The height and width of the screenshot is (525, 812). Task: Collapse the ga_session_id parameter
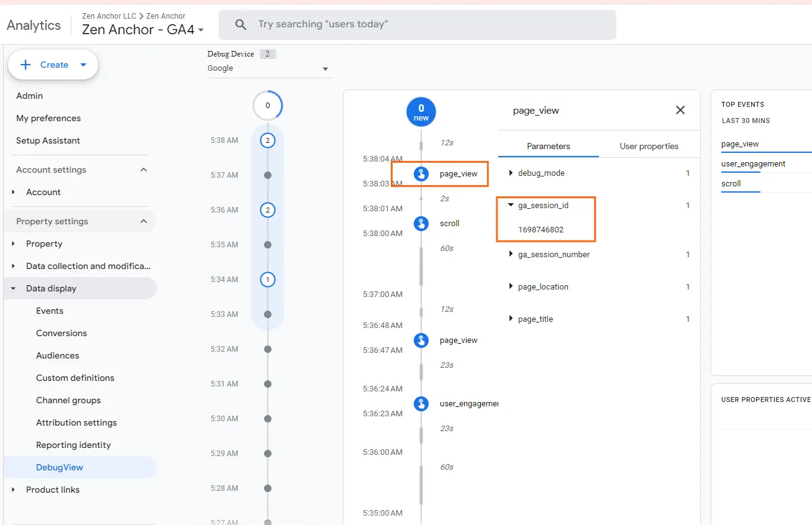[511, 205]
